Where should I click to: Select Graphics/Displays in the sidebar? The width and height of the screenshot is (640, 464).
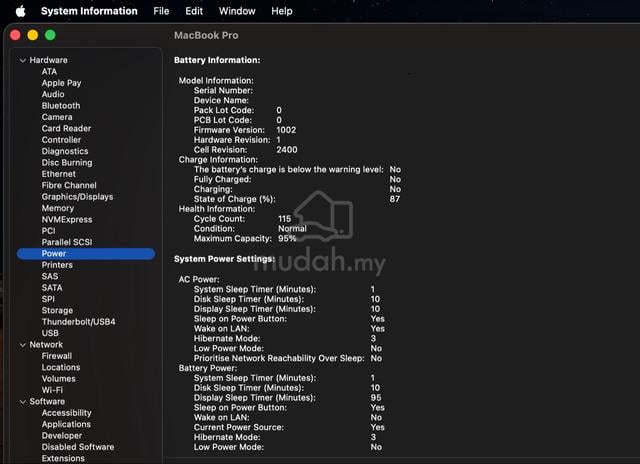point(78,197)
